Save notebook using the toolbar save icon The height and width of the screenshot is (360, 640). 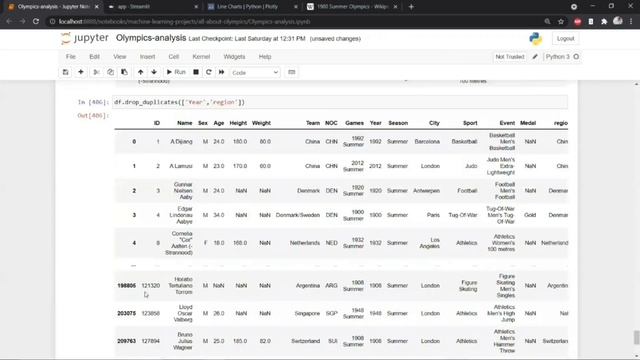tap(65, 72)
